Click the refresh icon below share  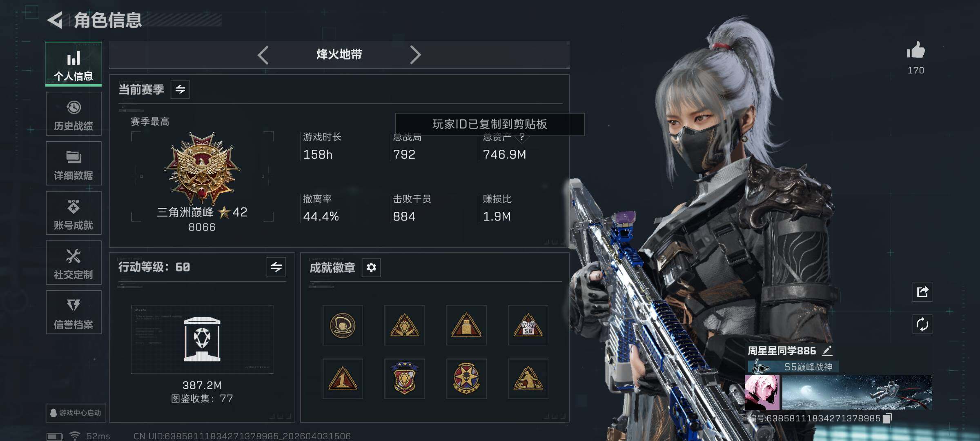pos(922,325)
